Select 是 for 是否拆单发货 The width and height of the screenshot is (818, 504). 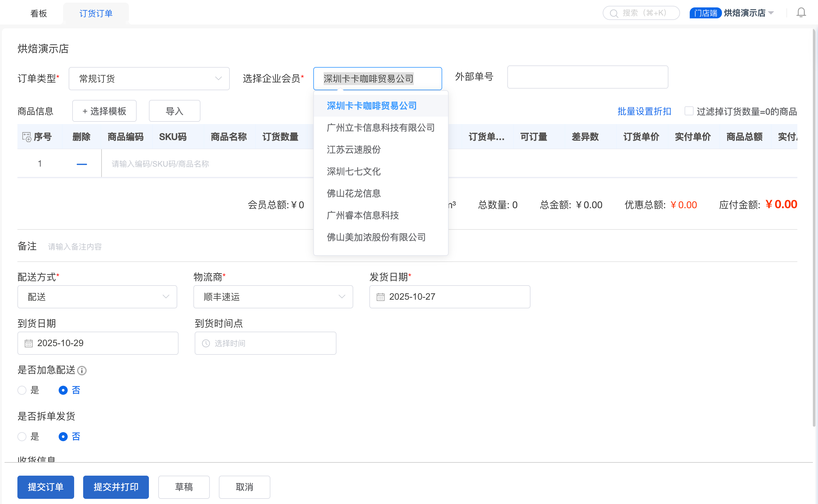[x=22, y=436]
